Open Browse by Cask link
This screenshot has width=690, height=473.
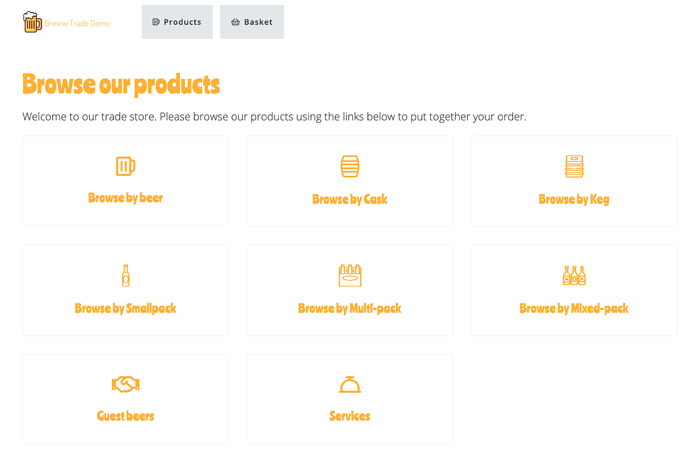(350, 199)
